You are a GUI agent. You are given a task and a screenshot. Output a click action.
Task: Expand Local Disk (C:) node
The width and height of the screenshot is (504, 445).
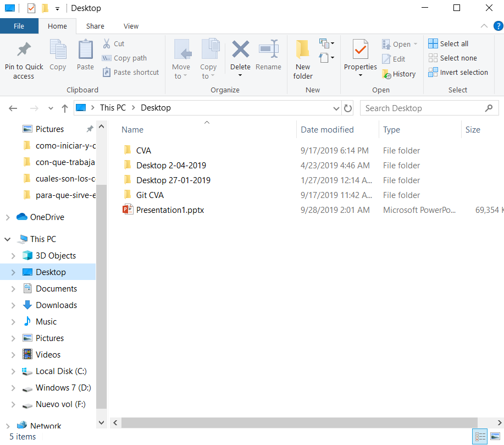pyautogui.click(x=13, y=371)
